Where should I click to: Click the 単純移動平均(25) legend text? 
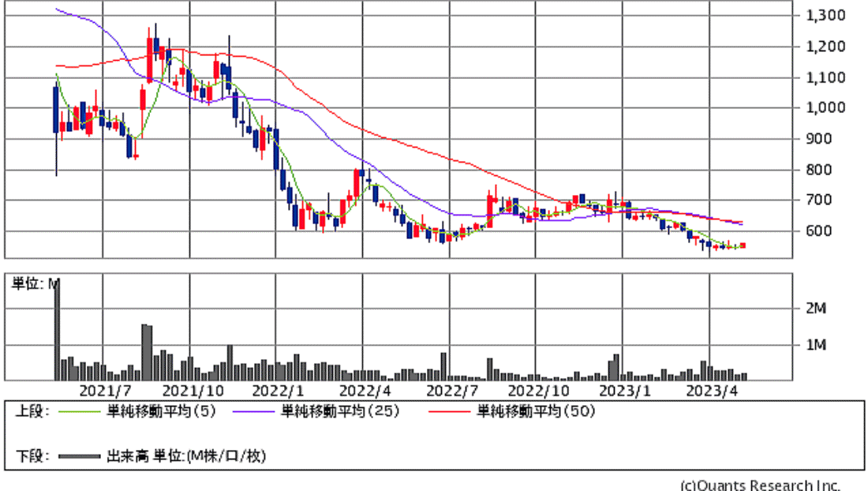click(340, 411)
